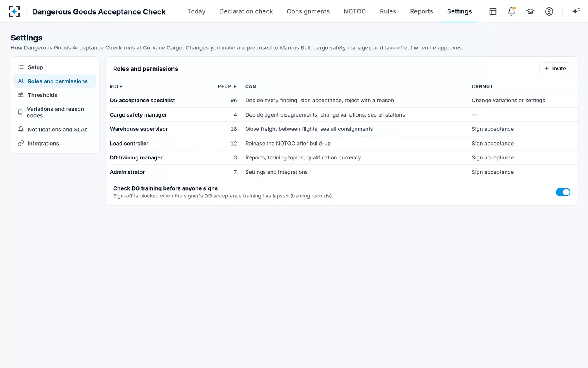The width and height of the screenshot is (588, 368).
Task: Select the Settings tab
Action: pyautogui.click(x=459, y=11)
